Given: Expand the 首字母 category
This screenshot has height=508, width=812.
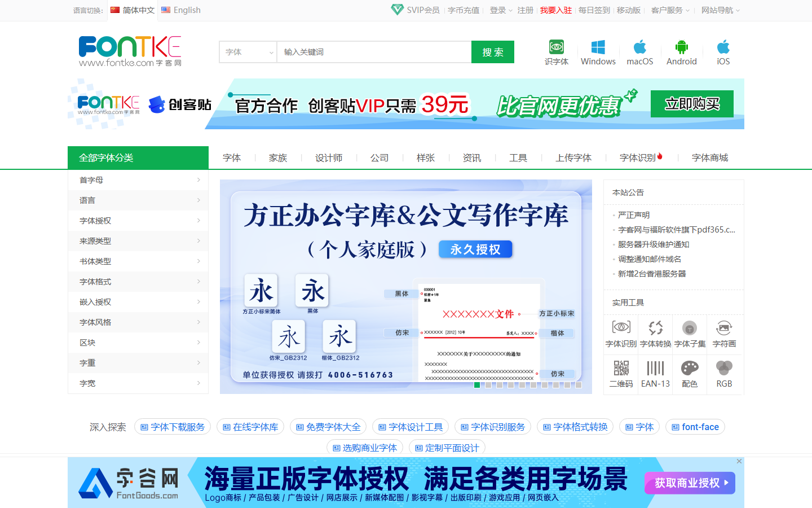Looking at the screenshot, I should [x=138, y=180].
